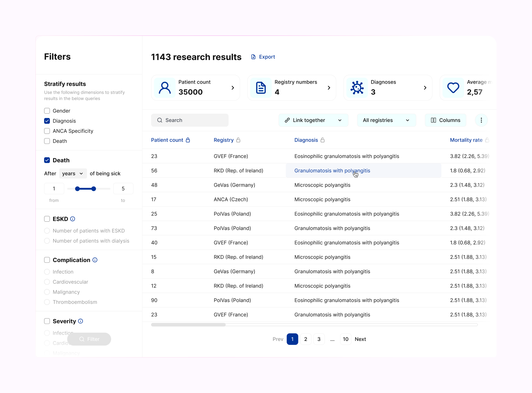Open the Export icon next to research results

tap(253, 57)
